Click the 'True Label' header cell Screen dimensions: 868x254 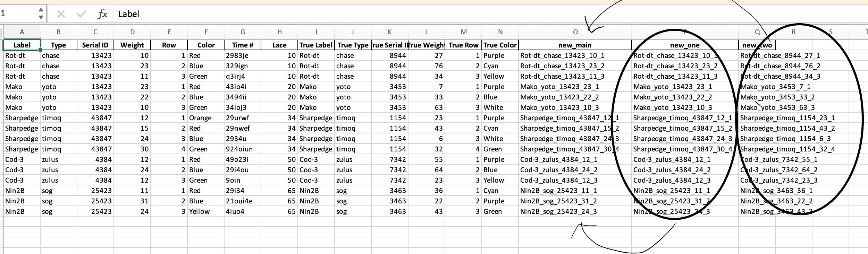pyautogui.click(x=316, y=45)
